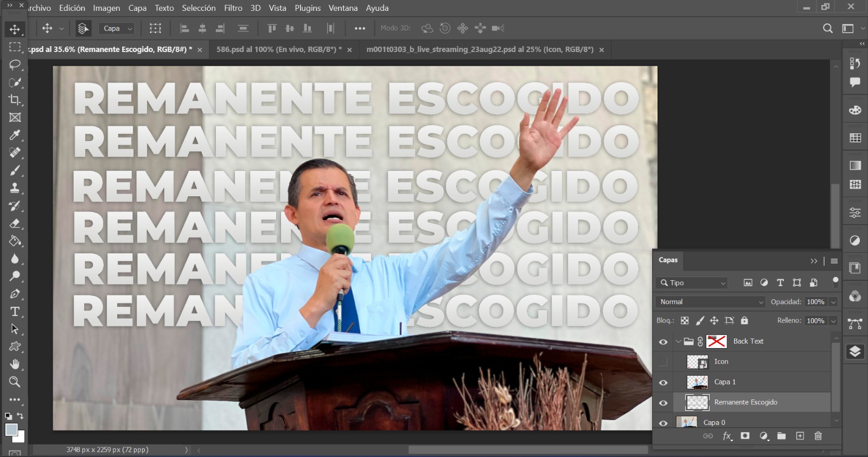Select the Pen tool
This screenshot has width=868, height=457.
tap(15, 294)
